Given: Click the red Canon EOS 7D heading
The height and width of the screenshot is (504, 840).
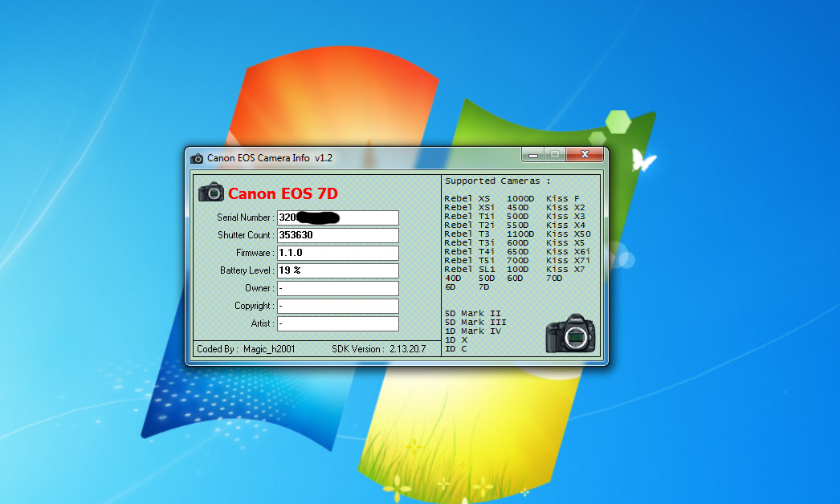Looking at the screenshot, I should pyautogui.click(x=283, y=193).
